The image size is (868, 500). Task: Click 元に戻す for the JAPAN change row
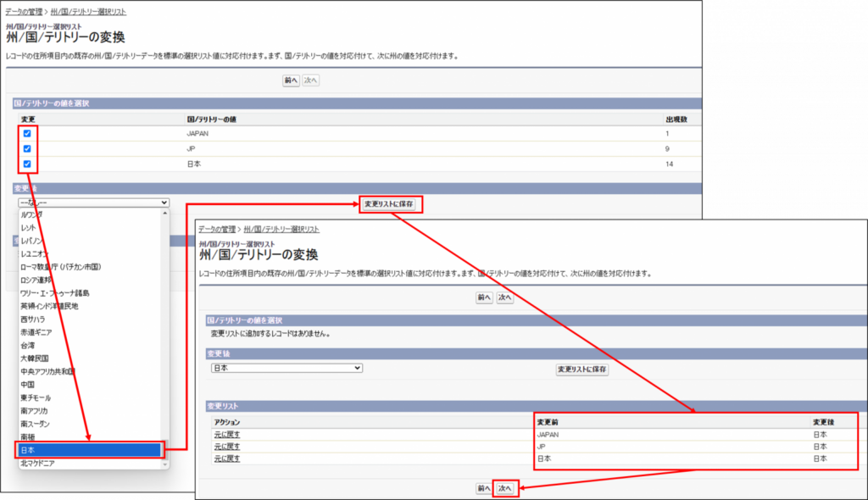(226, 435)
